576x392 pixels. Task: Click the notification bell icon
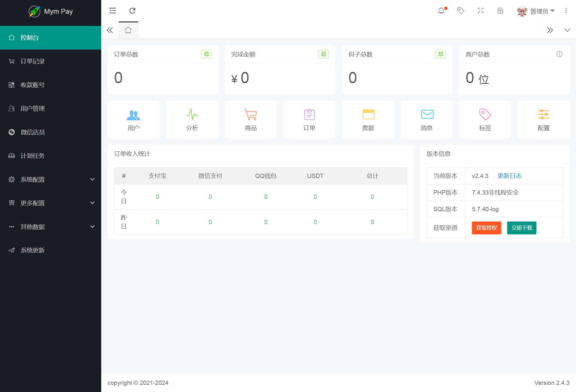point(441,11)
